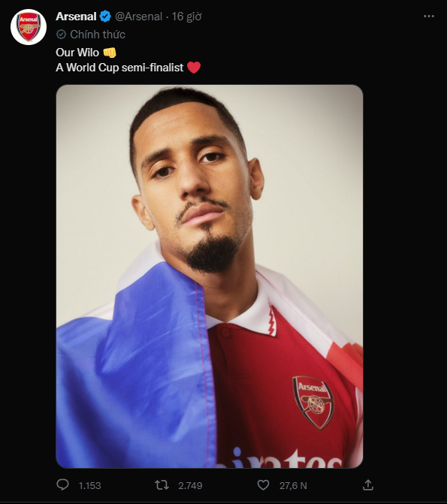Click the 'Our Wilo' tweet text

coord(77,53)
